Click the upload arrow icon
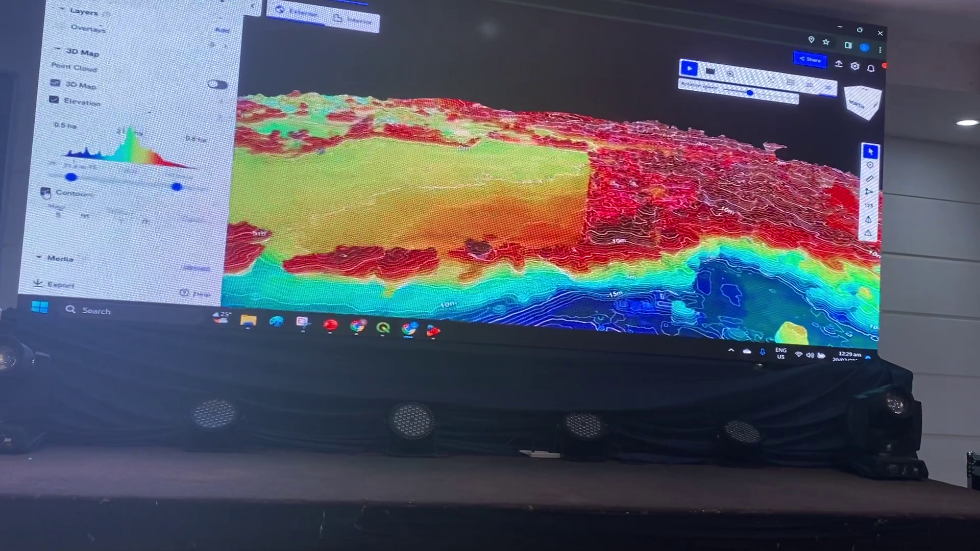This screenshot has width=980, height=551. coord(839,64)
